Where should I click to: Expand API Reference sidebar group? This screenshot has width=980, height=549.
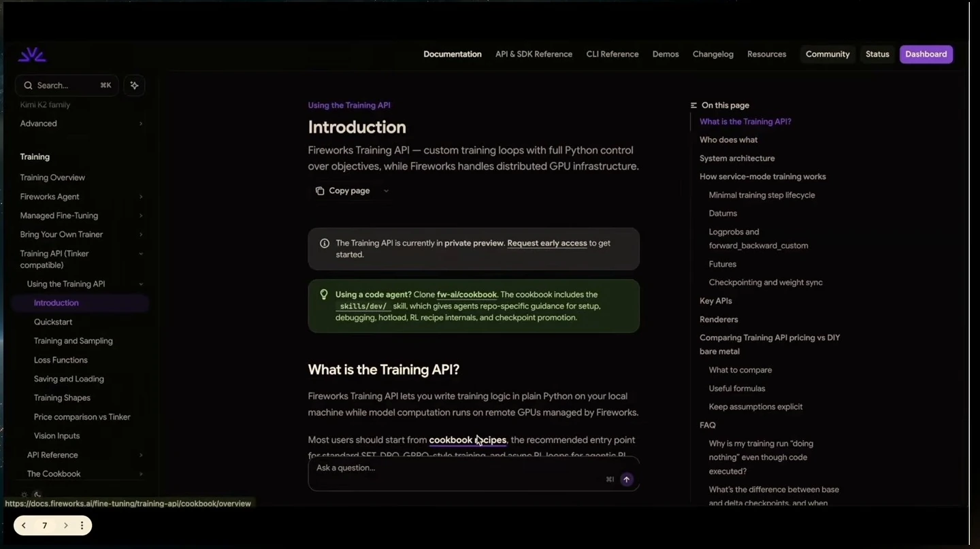tap(141, 455)
